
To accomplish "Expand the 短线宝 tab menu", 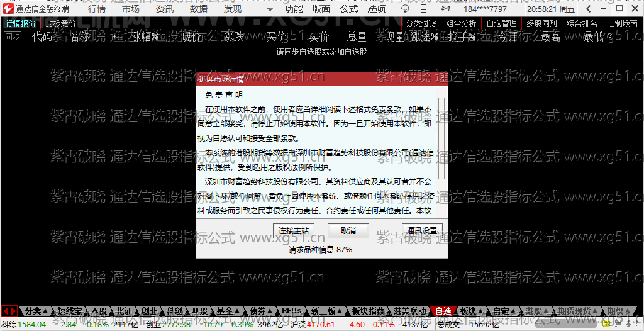I will tap(69, 311).
